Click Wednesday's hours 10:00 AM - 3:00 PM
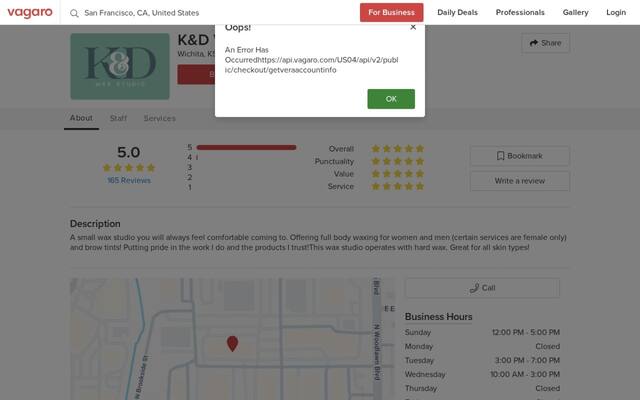640x400 pixels. 525,374
